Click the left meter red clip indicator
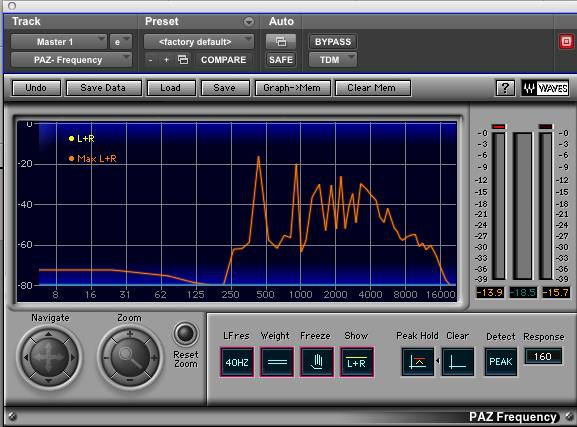The height and width of the screenshot is (427, 577). click(499, 127)
